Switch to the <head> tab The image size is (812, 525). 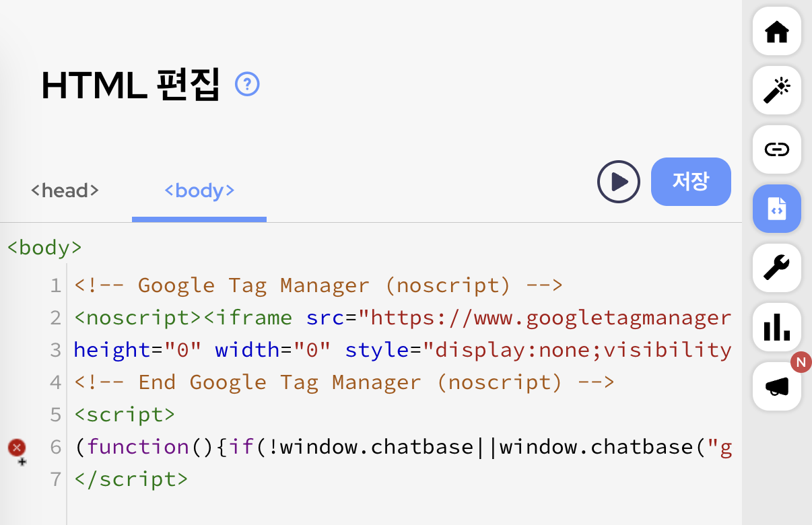pyautogui.click(x=65, y=190)
